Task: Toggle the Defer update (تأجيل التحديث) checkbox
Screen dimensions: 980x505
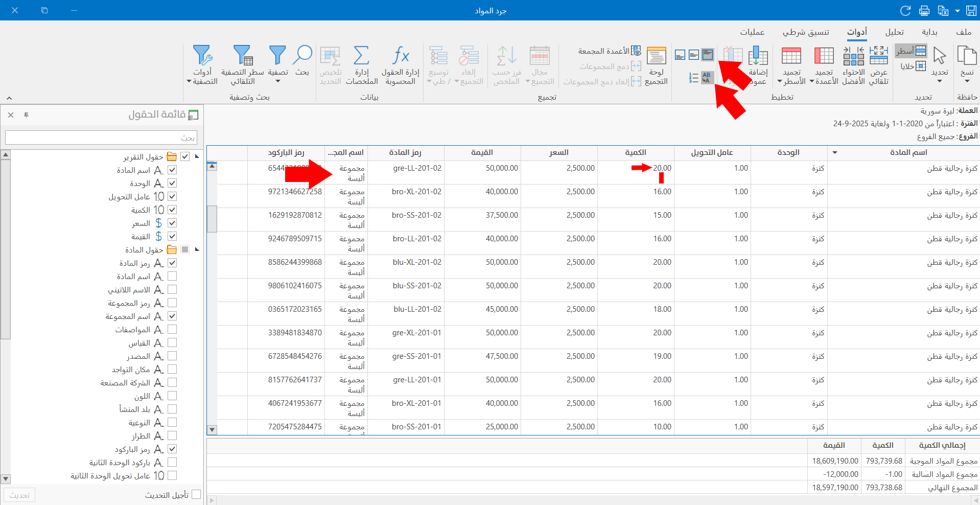Action: (x=196, y=494)
